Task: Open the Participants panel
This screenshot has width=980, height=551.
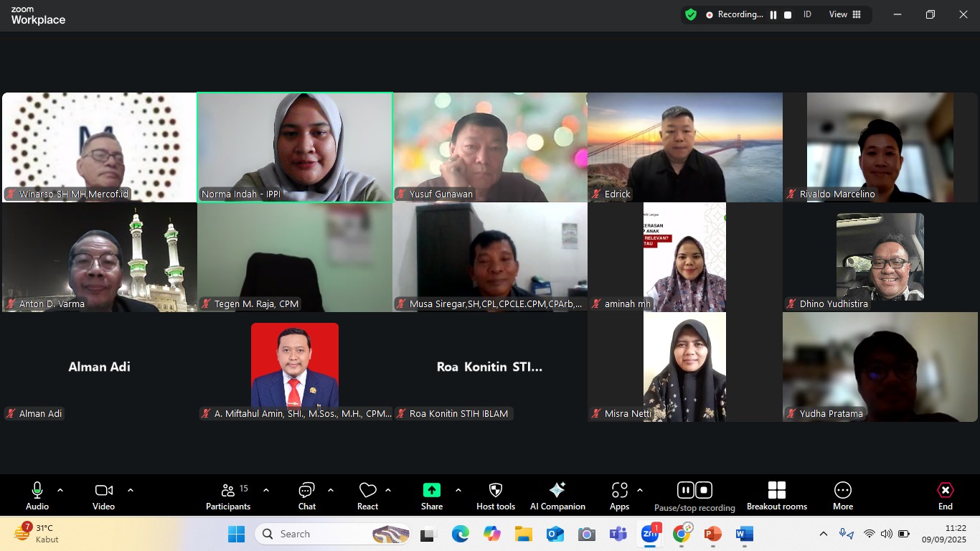Action: pyautogui.click(x=228, y=496)
